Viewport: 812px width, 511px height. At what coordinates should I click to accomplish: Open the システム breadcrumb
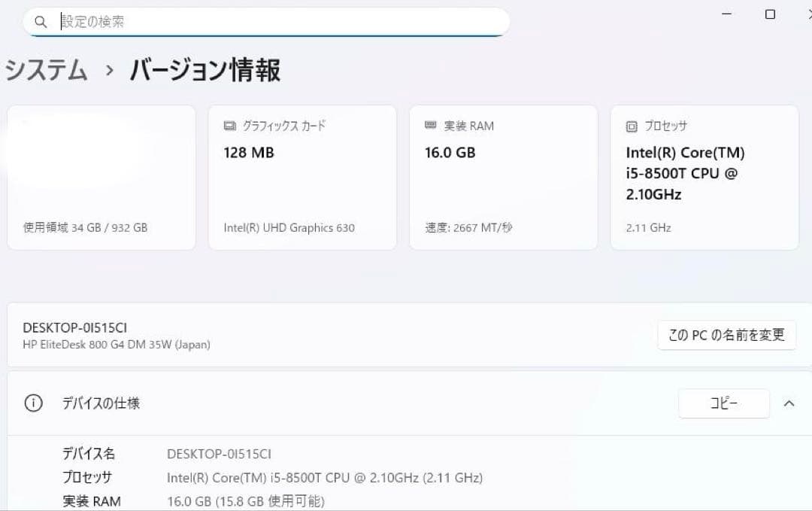[x=45, y=70]
